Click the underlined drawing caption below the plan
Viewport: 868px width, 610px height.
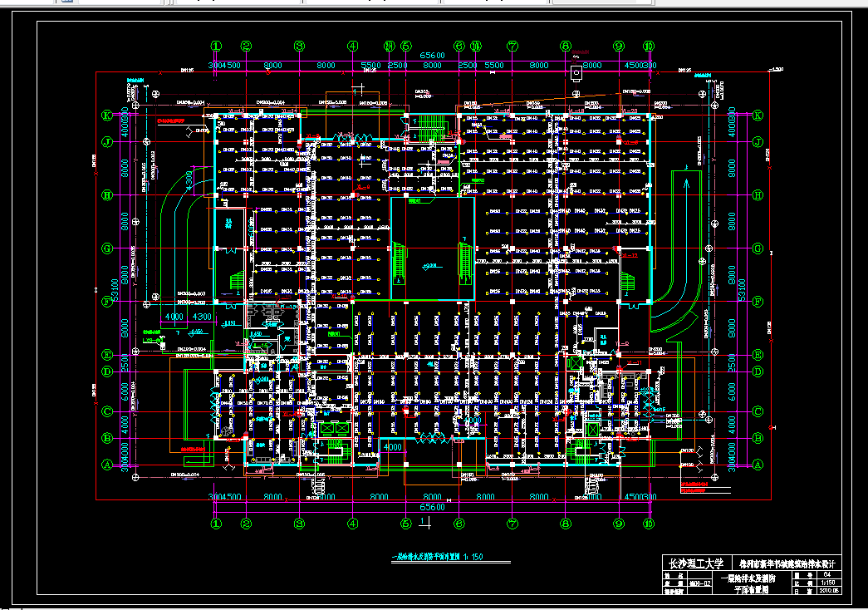pos(437,557)
